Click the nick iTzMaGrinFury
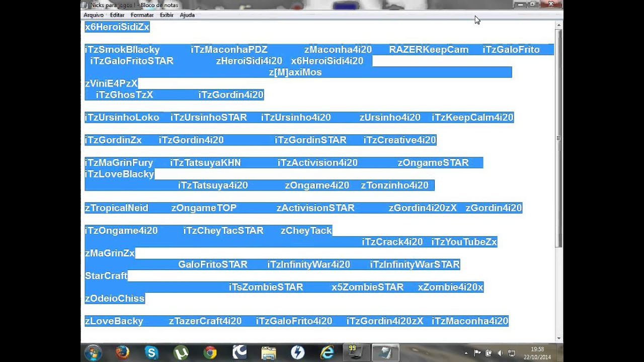This screenshot has height=362, width=644. (x=119, y=163)
